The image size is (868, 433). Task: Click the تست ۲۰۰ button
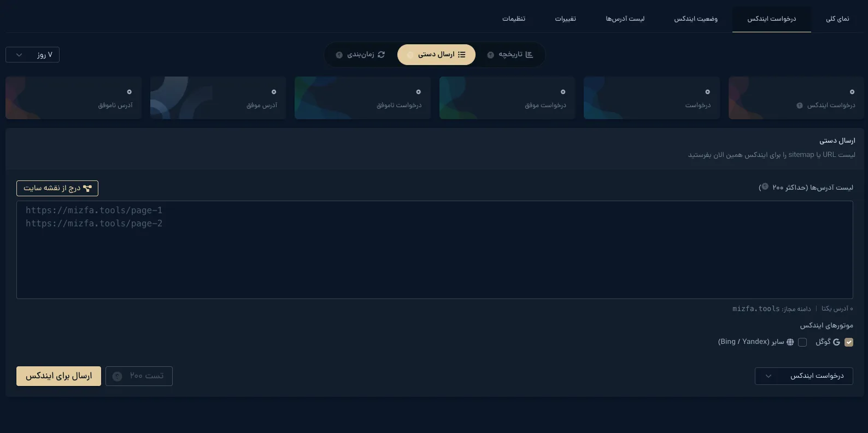[x=139, y=376]
